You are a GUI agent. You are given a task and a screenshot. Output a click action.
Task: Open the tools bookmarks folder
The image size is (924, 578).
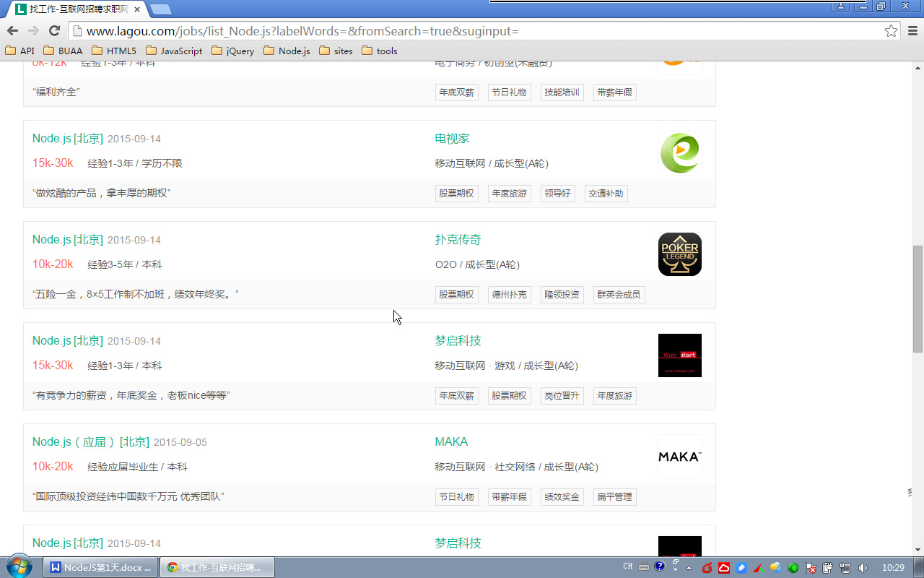click(379, 51)
